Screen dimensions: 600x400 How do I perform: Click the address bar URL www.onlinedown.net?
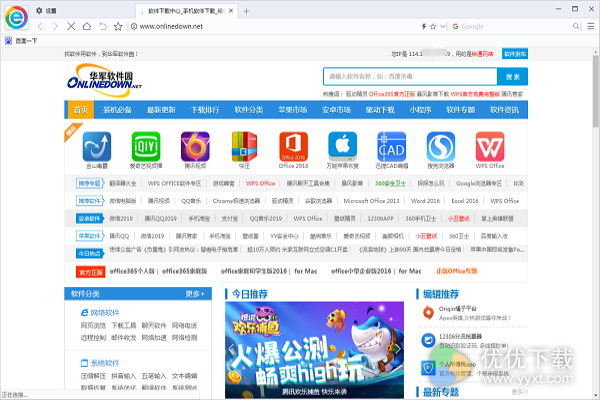point(171,26)
